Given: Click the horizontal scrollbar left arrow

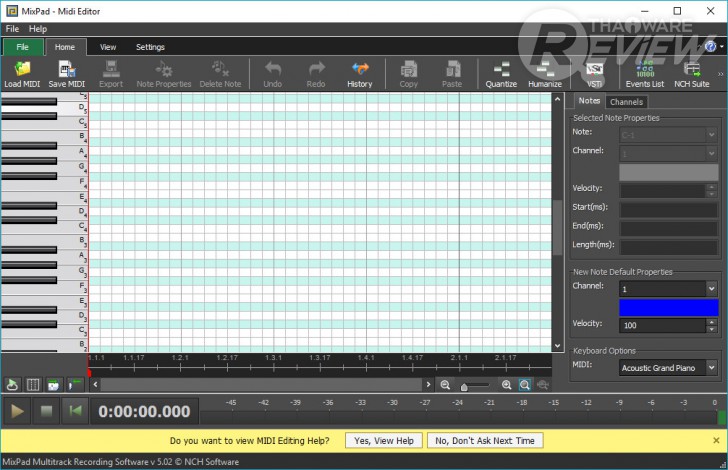Looking at the screenshot, I should tap(95, 385).
